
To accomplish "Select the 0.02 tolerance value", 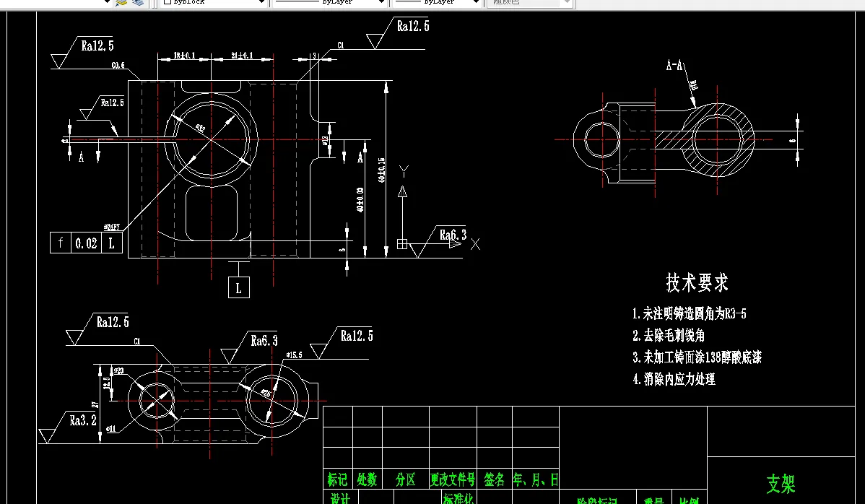I will 86,243.
